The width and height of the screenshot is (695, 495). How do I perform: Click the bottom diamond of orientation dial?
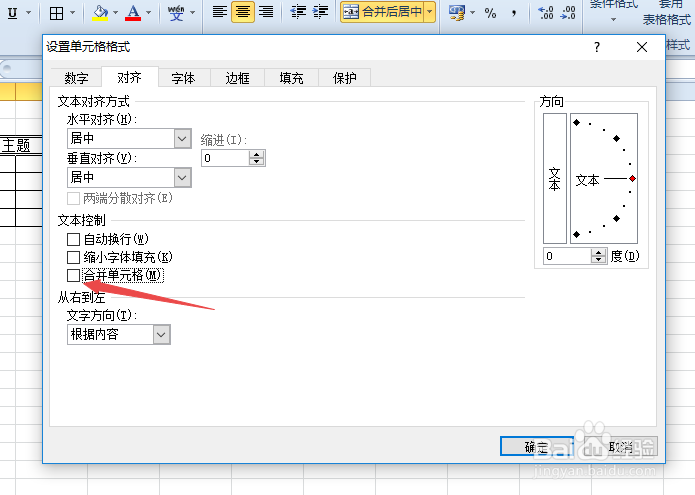pyautogui.click(x=576, y=234)
